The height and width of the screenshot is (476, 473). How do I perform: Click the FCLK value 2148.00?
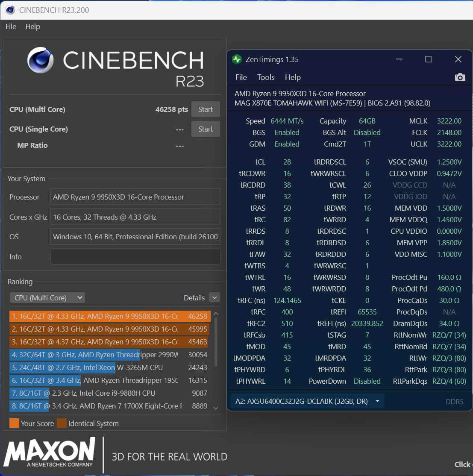[449, 132]
